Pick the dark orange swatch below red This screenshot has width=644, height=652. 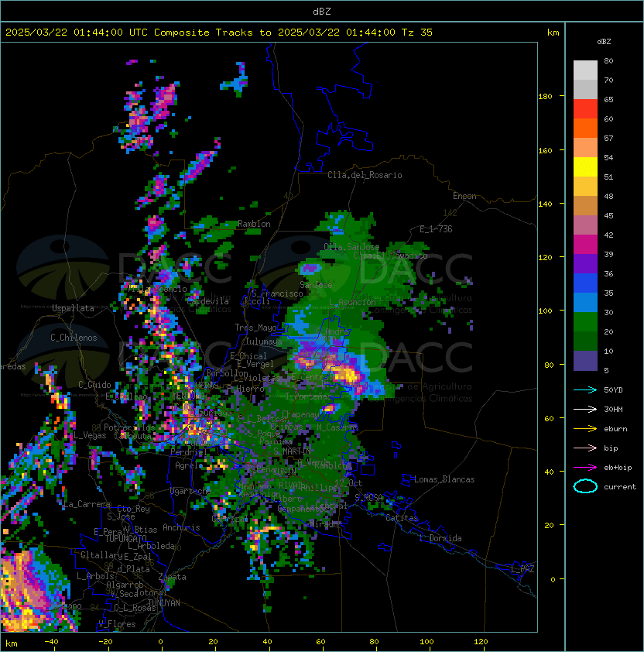[585, 129]
